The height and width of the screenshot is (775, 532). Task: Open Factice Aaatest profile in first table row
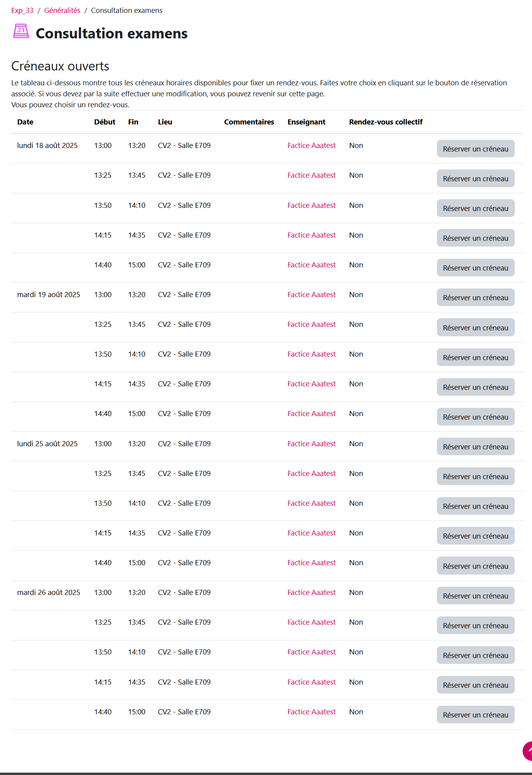pos(311,146)
